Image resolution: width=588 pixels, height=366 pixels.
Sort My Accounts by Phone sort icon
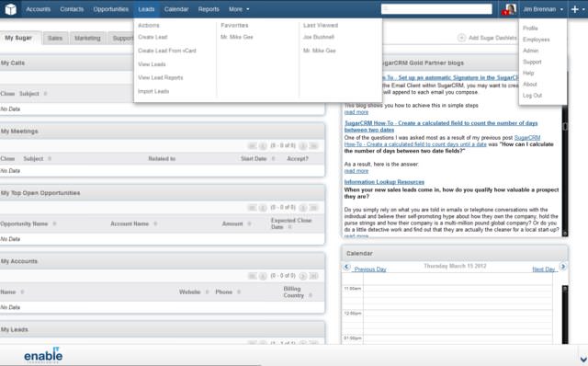point(239,292)
